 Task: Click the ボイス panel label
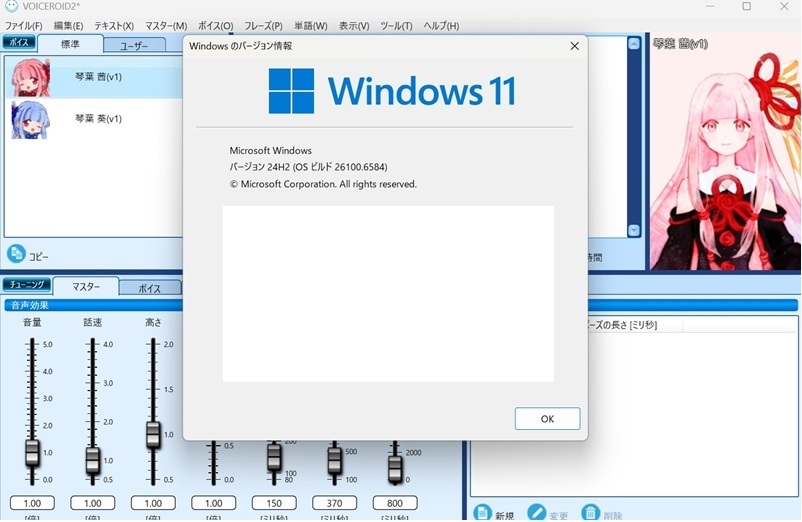click(x=19, y=42)
